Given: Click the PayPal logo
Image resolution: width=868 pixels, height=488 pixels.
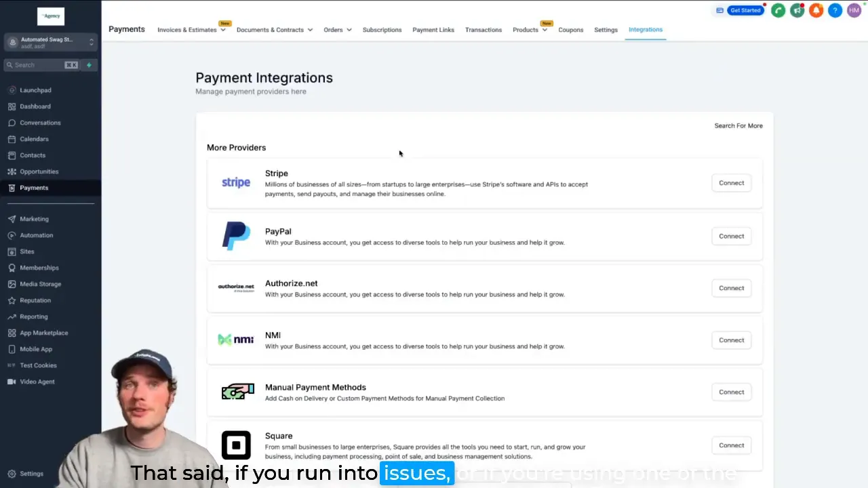Looking at the screenshot, I should 236,236.
